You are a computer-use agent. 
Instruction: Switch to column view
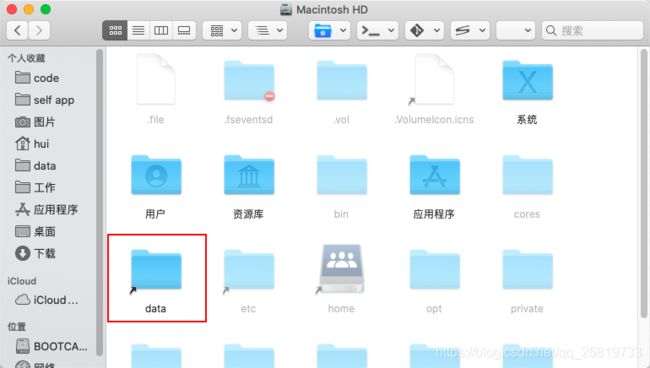(161, 31)
